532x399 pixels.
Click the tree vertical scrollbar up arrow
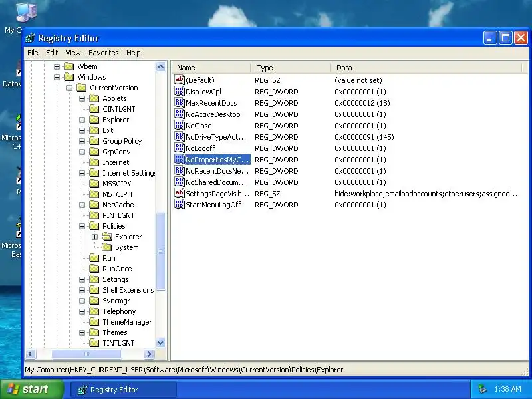pyautogui.click(x=160, y=67)
